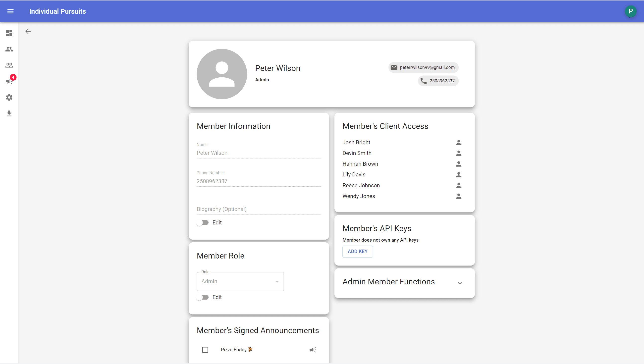The image size is (644, 364).
Task: Click megaphone icon beside Pizza Friday
Action: [313, 350]
